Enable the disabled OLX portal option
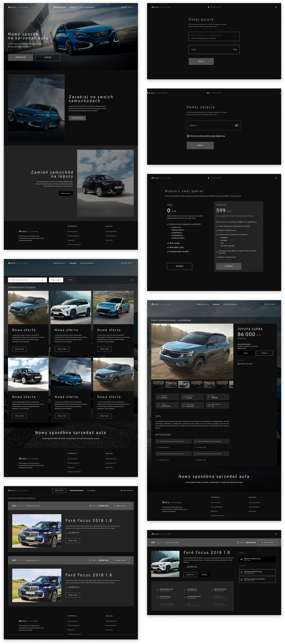 click(192, 605)
